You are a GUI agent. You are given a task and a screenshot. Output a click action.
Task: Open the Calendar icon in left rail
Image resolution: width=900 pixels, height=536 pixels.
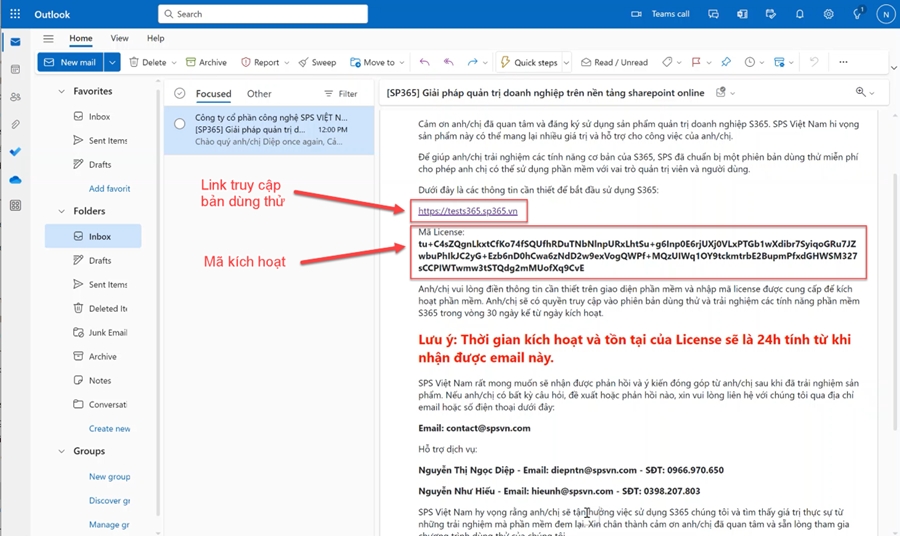pyautogui.click(x=15, y=69)
